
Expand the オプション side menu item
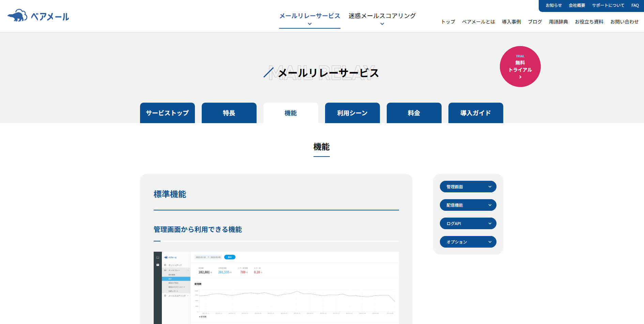click(468, 242)
